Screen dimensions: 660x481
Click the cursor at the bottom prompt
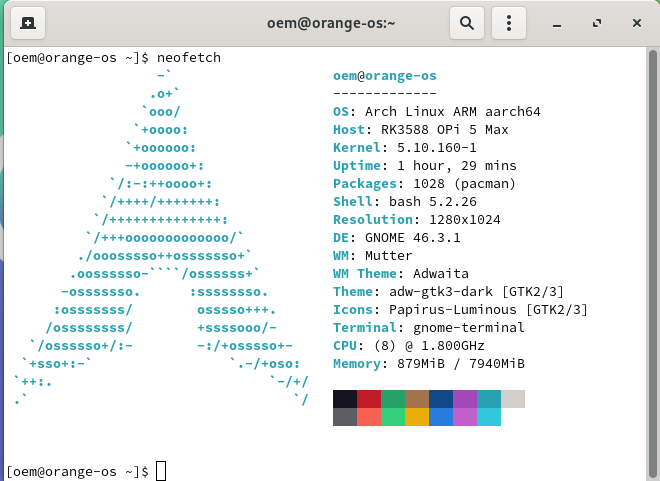click(161, 471)
